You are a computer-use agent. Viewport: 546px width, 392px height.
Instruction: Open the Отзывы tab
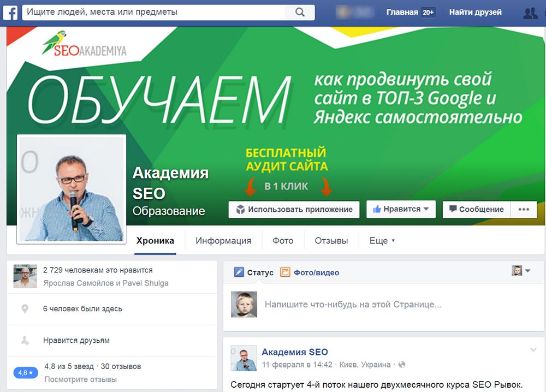[331, 241]
